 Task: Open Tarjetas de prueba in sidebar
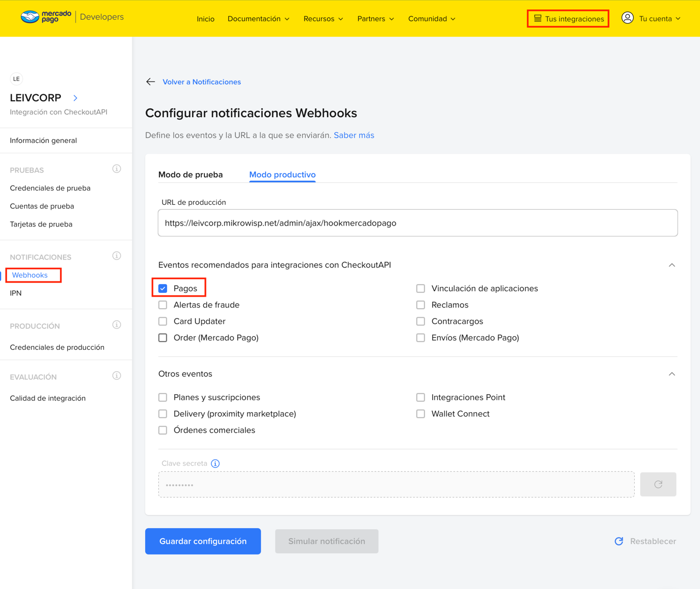point(41,224)
